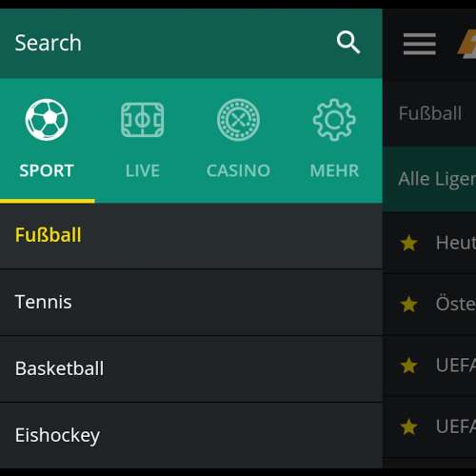Open the CASINO tab label

click(238, 170)
